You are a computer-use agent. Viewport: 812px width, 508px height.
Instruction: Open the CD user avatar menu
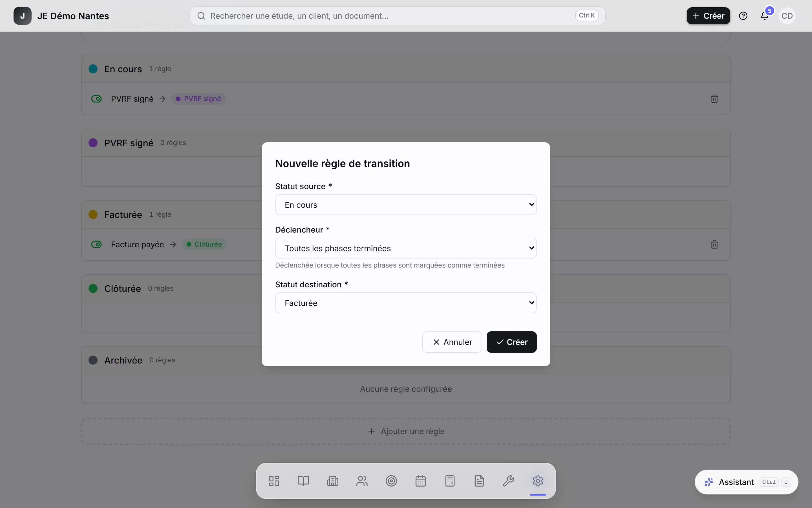pos(787,16)
